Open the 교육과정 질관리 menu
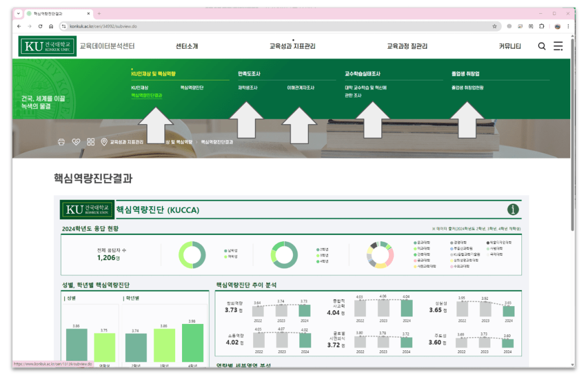The width and height of the screenshot is (588, 375). pyautogui.click(x=407, y=46)
